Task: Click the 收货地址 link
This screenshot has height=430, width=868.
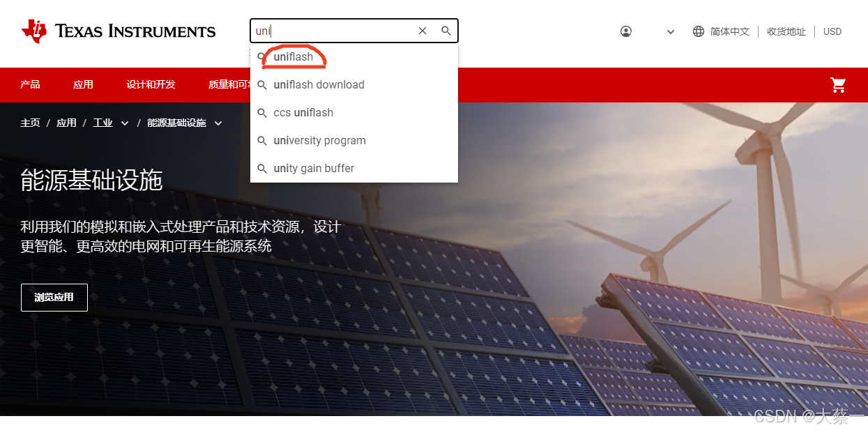Action: tap(786, 31)
